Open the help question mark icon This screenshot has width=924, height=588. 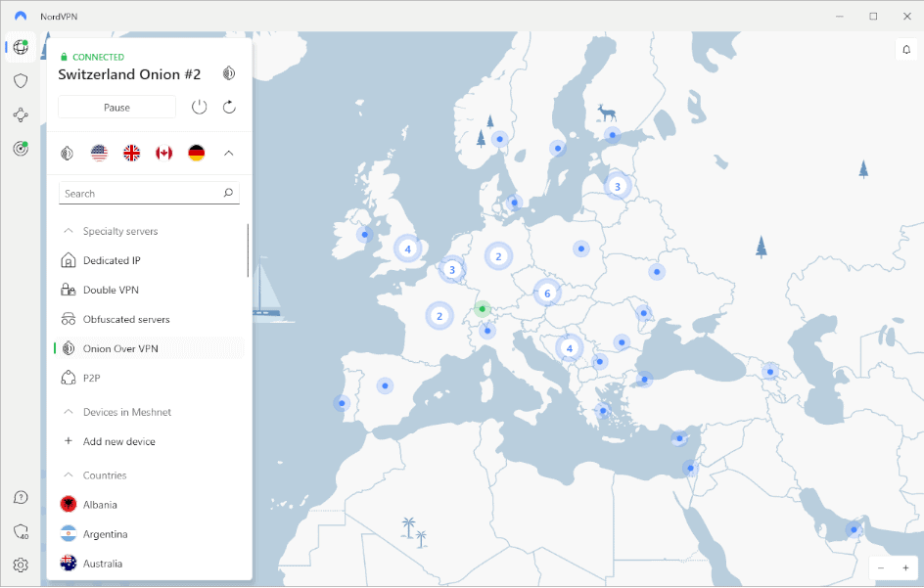pos(21,498)
